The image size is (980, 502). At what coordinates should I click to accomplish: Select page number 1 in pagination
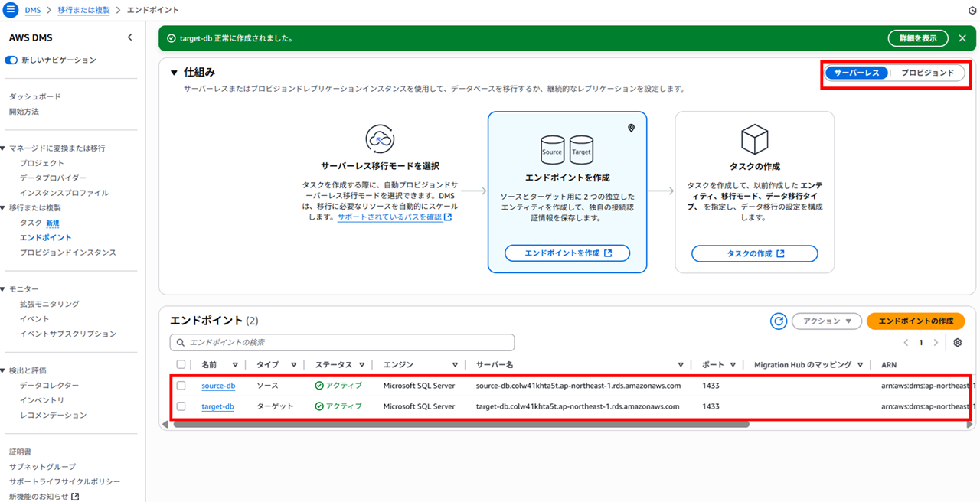click(921, 343)
